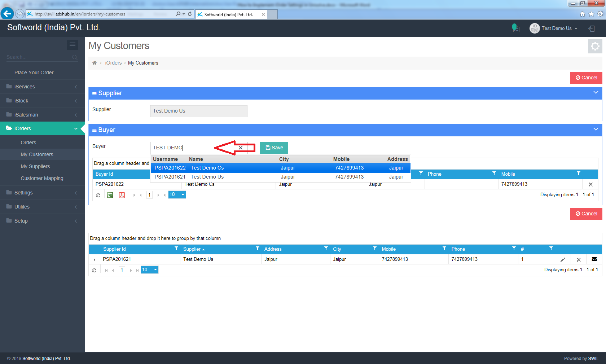Expand iStock sidebar menu
The width and height of the screenshot is (606, 364).
[42, 101]
